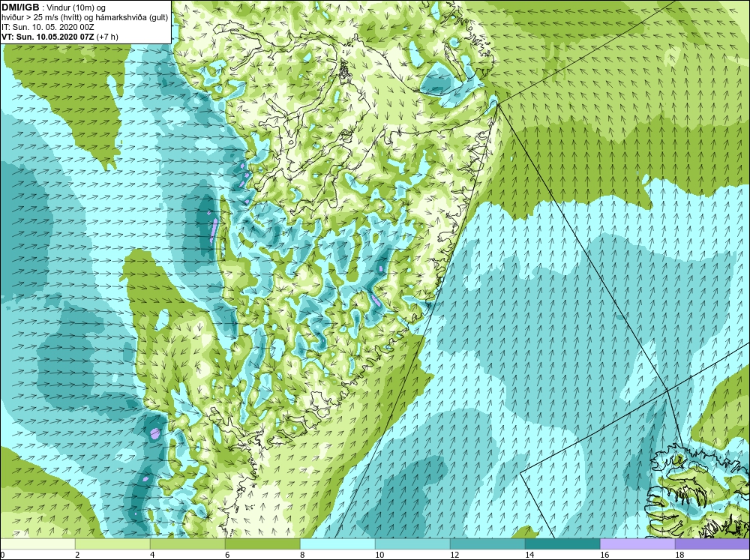
Task: Click the bold 'VT: Sun. 10.05.2020 07Z' text
Action: pos(48,36)
